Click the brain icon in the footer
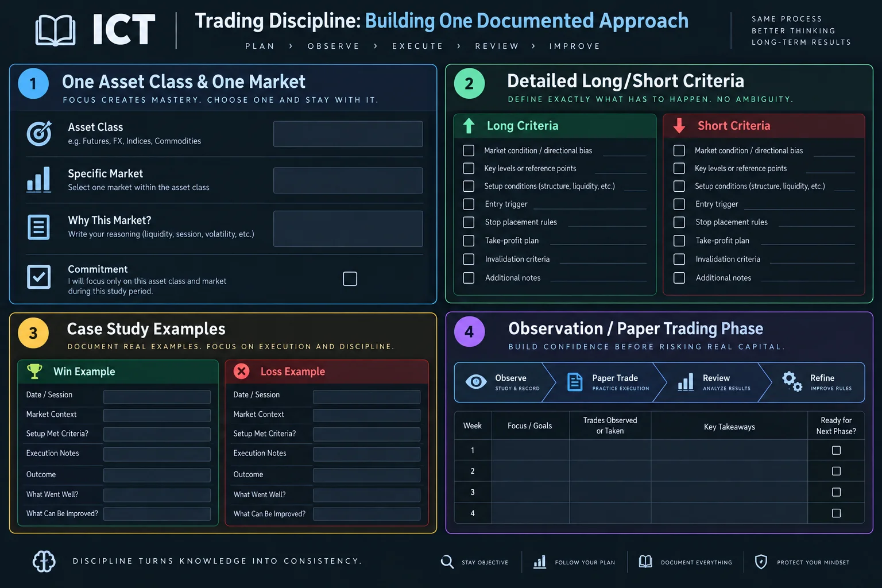The width and height of the screenshot is (882, 588). tap(44, 561)
